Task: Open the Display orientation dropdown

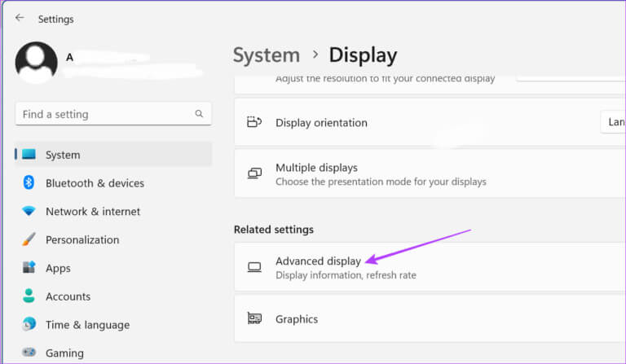Action: click(613, 123)
